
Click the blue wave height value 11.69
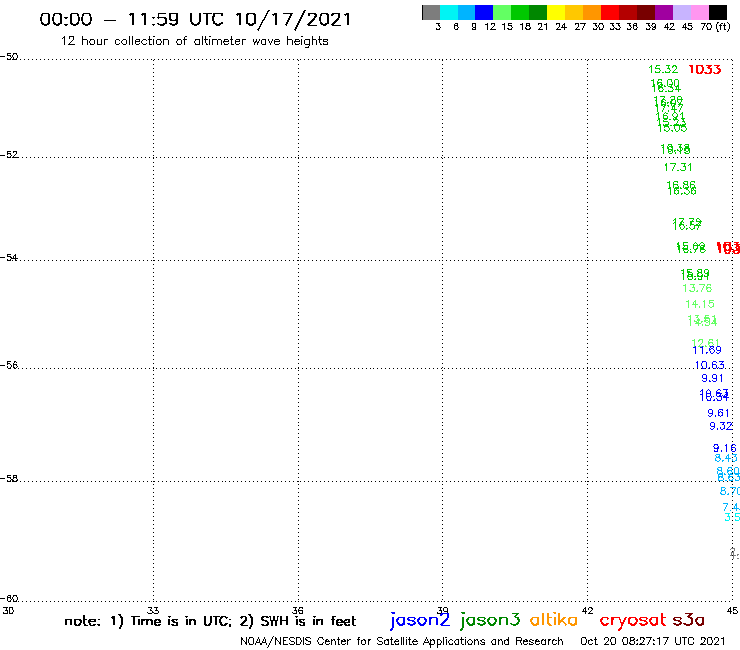[x=706, y=350]
